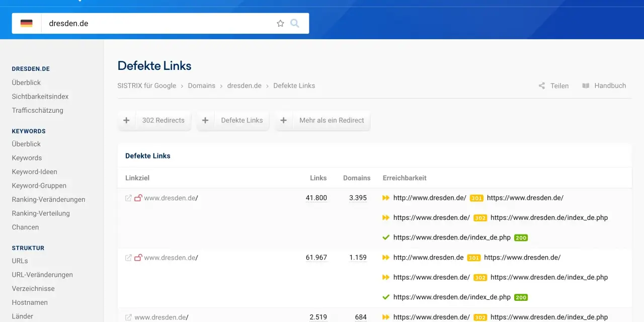Click the Domains column header
644x322 pixels.
(357, 178)
